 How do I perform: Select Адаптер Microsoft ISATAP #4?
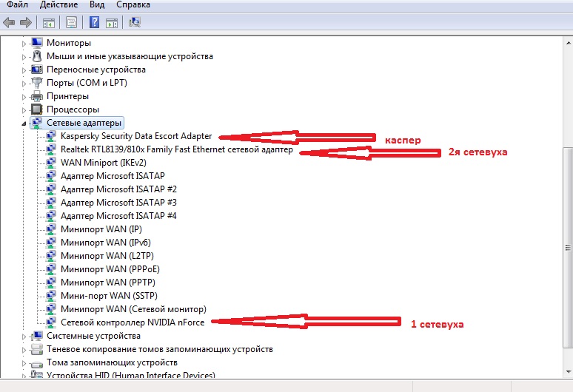(118, 216)
